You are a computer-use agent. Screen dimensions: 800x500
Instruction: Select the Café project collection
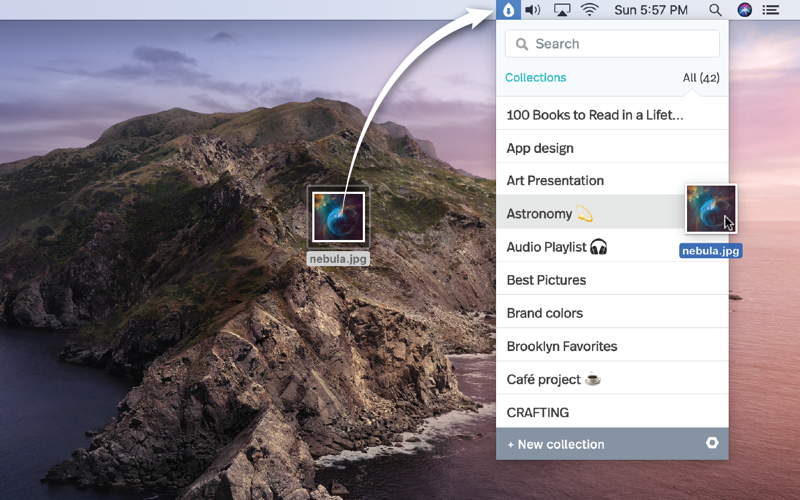[555, 379]
